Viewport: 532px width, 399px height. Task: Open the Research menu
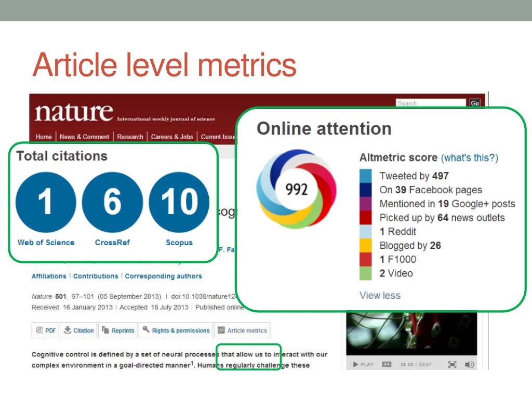pyautogui.click(x=130, y=137)
